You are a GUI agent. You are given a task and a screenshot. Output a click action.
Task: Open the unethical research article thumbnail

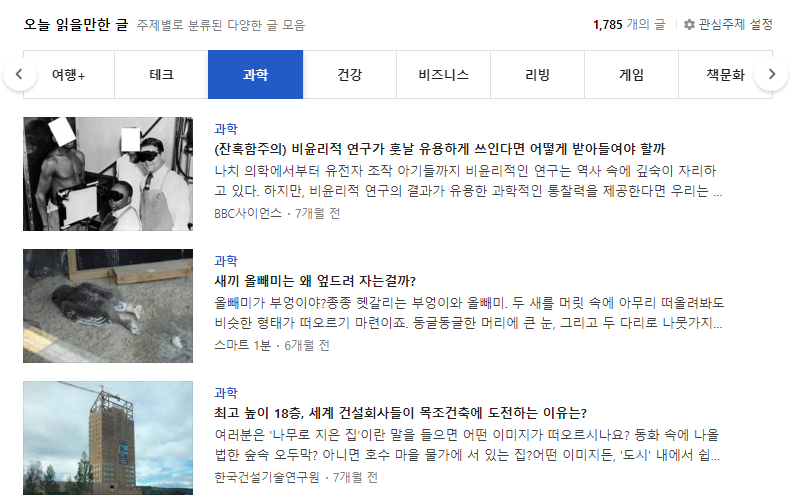click(x=108, y=174)
